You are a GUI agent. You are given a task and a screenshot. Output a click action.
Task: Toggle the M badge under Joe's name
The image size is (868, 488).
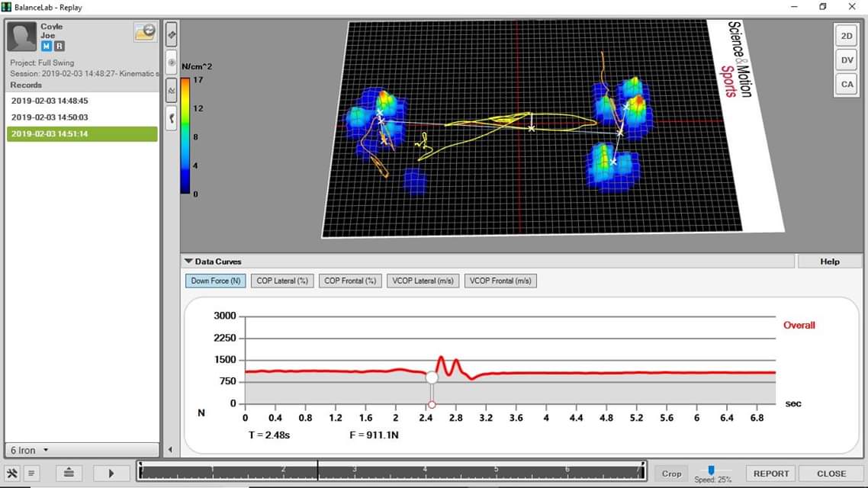(48, 47)
